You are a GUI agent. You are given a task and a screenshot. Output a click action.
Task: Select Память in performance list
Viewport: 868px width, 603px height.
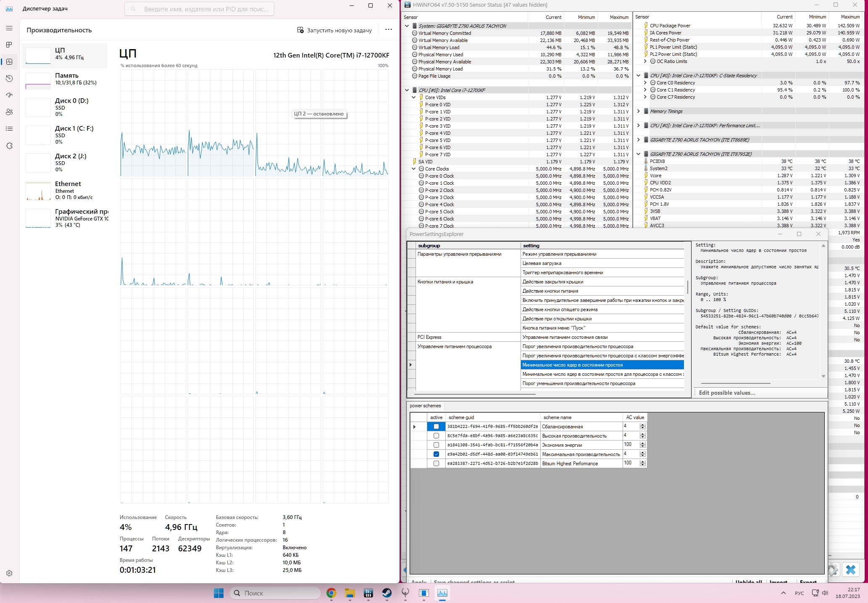pos(65,79)
